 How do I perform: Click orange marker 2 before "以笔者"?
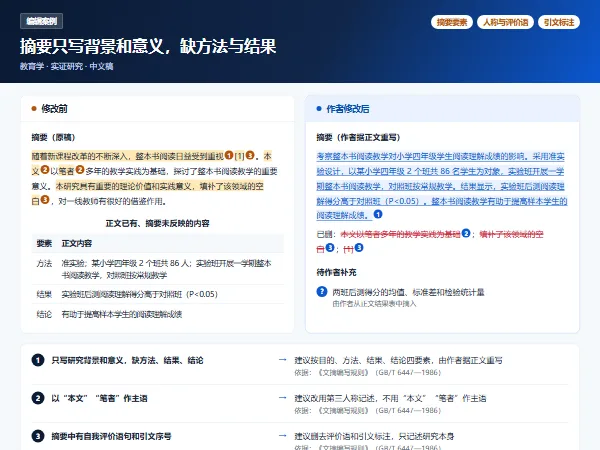[45, 170]
